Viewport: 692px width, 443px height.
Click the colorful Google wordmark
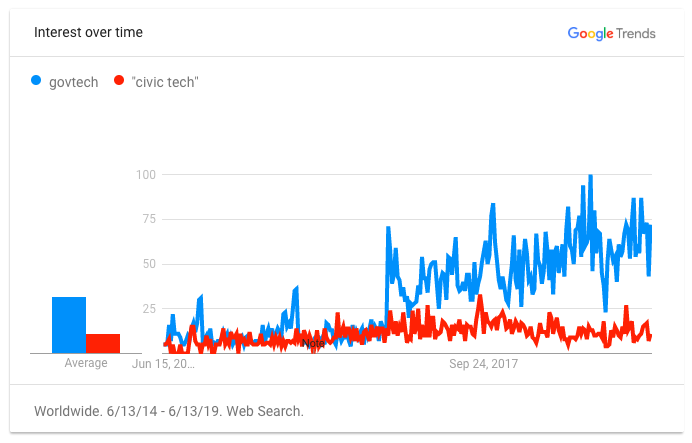(591, 33)
